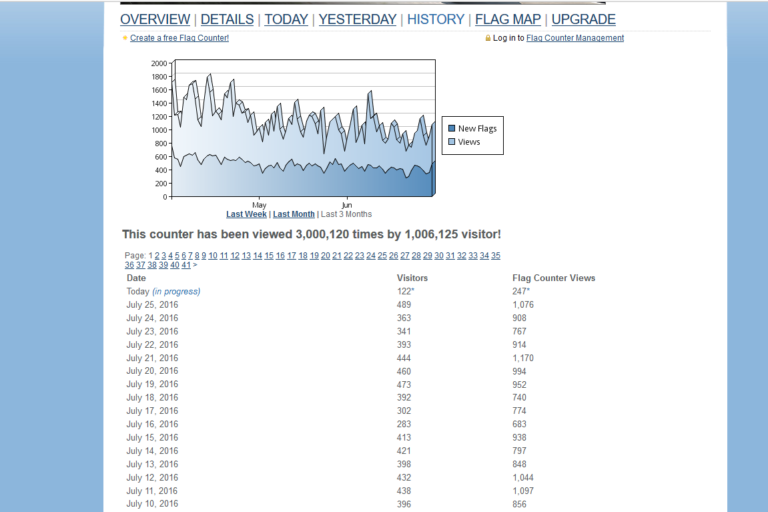Click the star icon beside Create a free Flag Counter
The width and height of the screenshot is (768, 512).
pos(125,38)
